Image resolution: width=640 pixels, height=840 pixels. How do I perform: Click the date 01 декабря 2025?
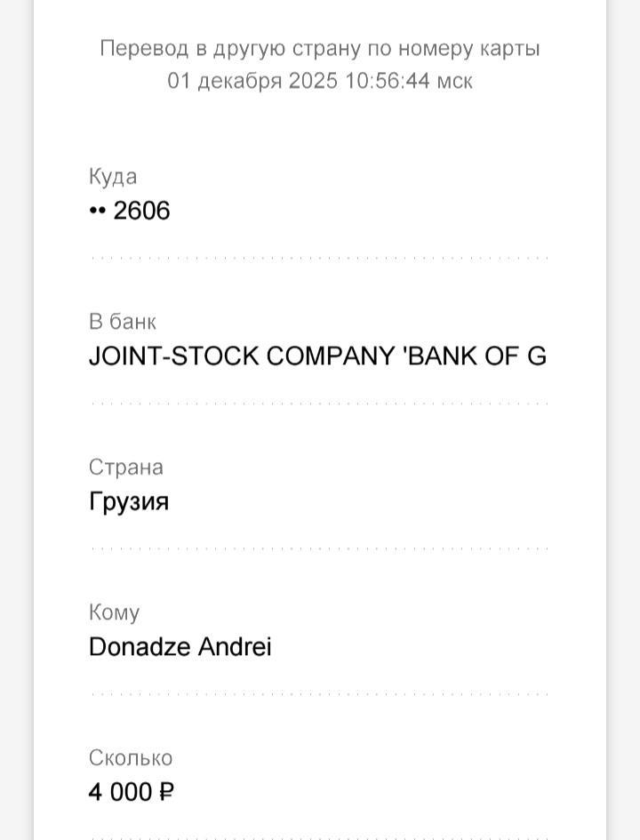[x=252, y=81]
